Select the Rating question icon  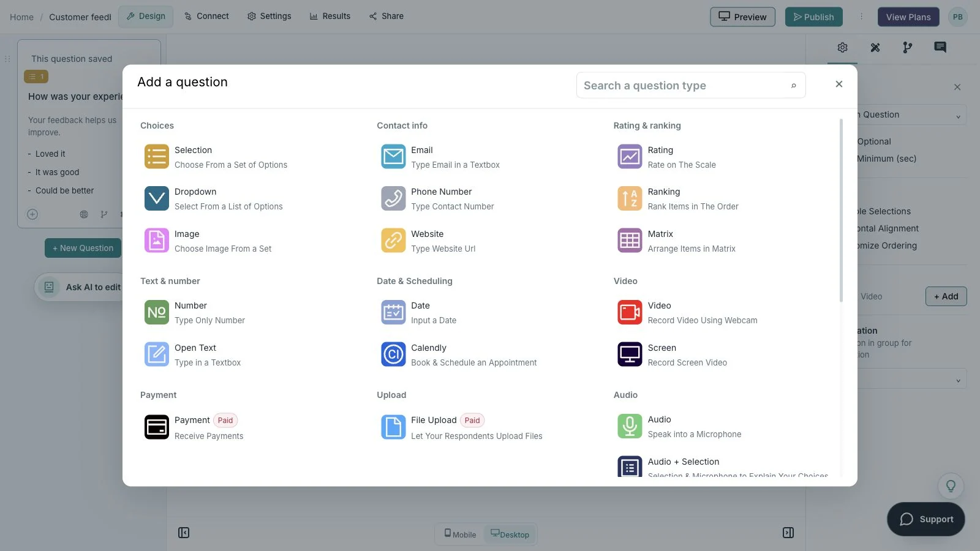(x=630, y=157)
